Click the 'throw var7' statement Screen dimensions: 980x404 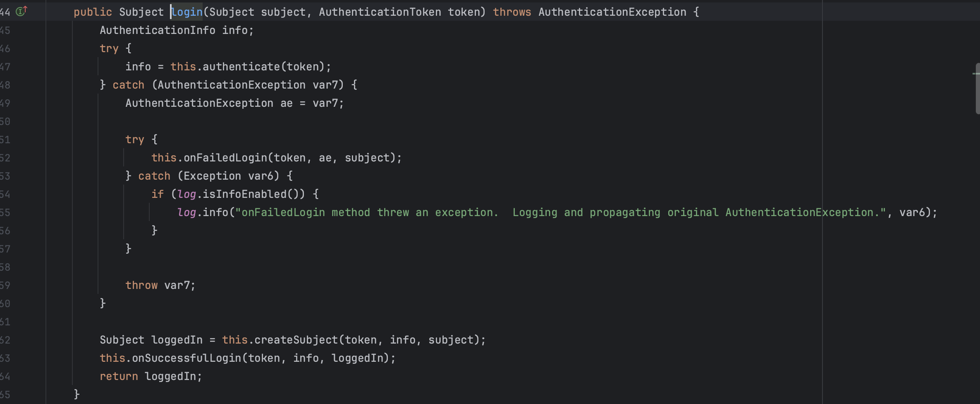[x=160, y=285]
